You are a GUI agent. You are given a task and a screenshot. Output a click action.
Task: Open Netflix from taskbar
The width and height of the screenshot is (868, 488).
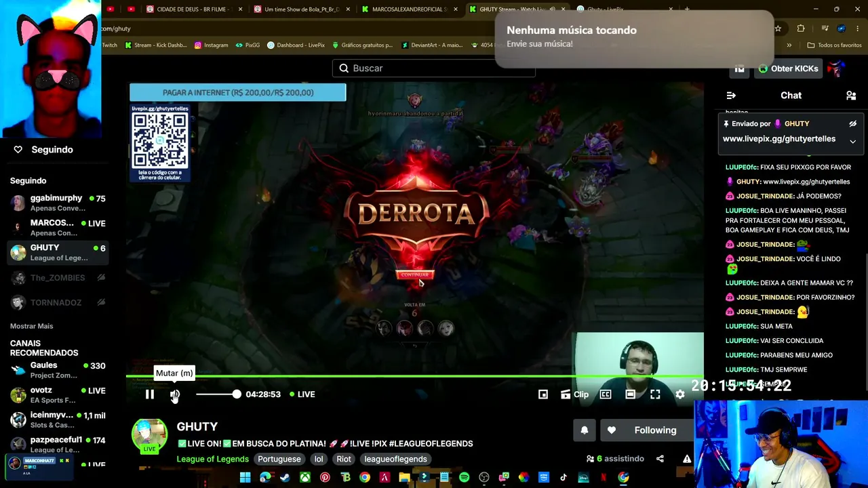603,478
